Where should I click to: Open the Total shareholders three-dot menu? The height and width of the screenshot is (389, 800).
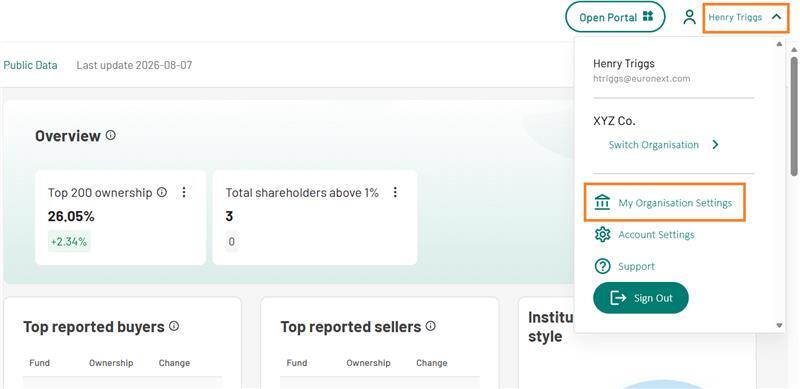tap(394, 192)
